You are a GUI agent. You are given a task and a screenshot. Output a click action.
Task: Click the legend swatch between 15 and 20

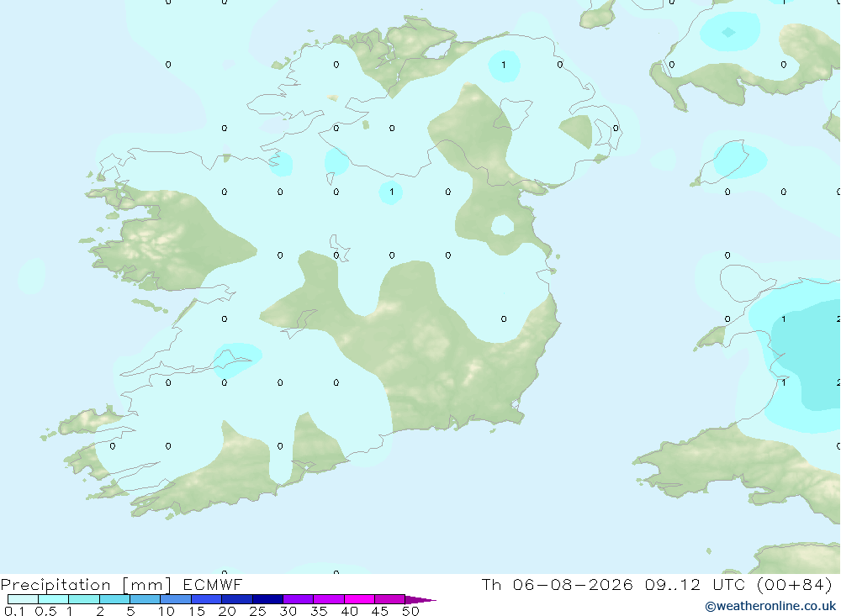207,599
